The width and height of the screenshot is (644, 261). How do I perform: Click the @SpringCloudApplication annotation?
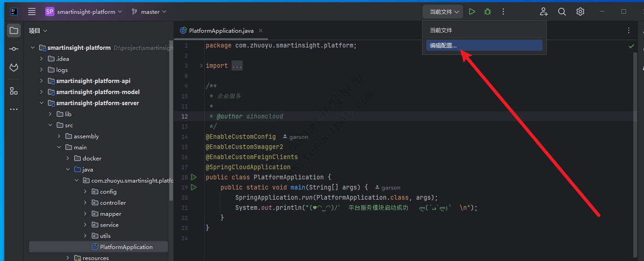point(248,167)
